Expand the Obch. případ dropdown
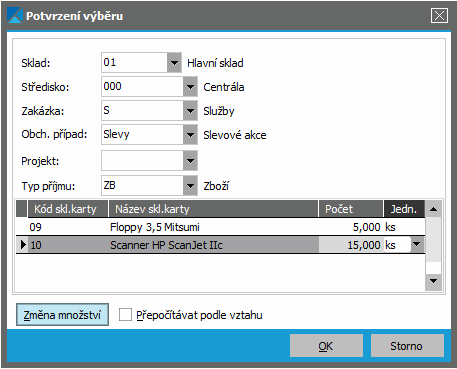This screenshot has width=457, height=369. [x=190, y=135]
